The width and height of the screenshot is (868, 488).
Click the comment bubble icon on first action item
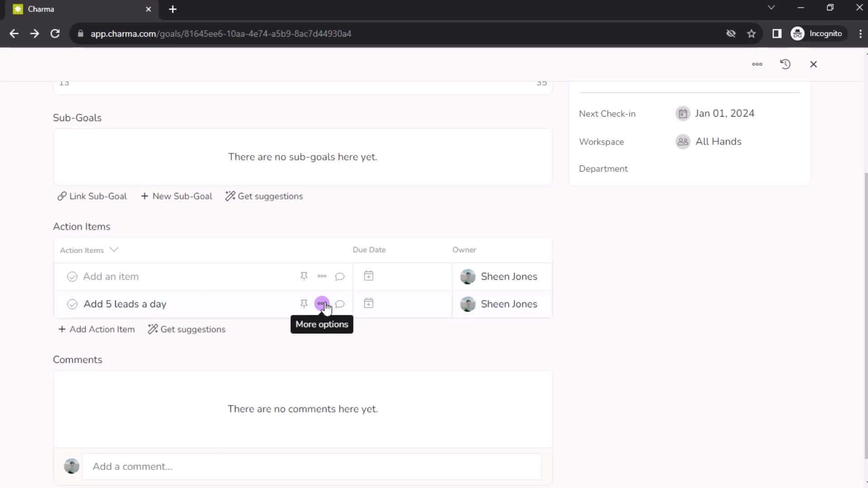coord(340,276)
